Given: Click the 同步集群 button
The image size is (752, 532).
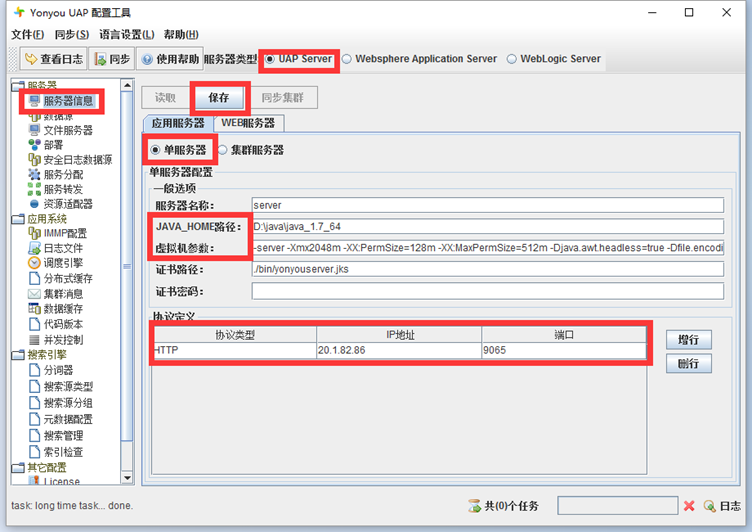Looking at the screenshot, I should point(282,98).
